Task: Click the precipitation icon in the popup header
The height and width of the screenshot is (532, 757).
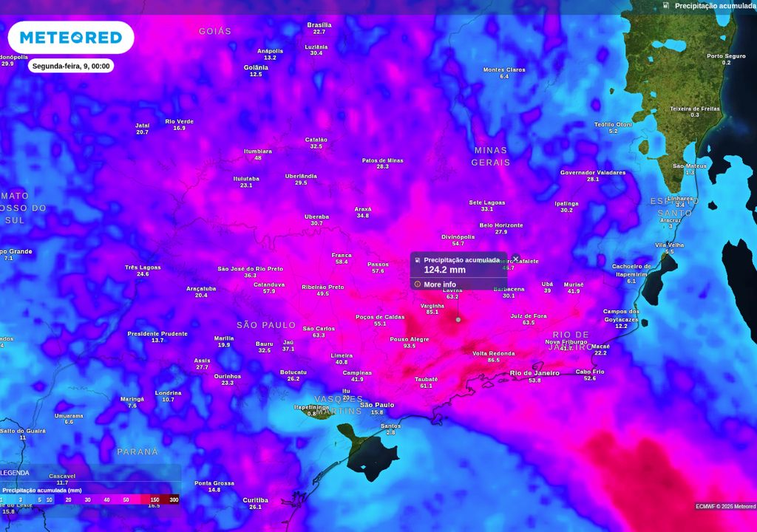Action: (x=418, y=259)
